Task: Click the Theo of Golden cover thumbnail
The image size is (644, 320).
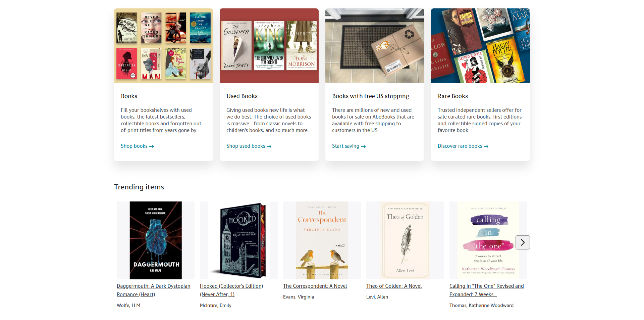Action: tap(405, 240)
